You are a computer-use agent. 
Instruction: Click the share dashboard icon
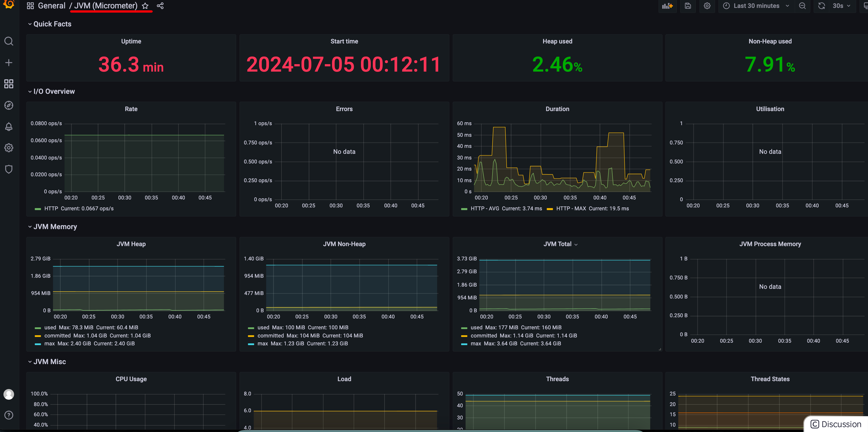coord(160,6)
